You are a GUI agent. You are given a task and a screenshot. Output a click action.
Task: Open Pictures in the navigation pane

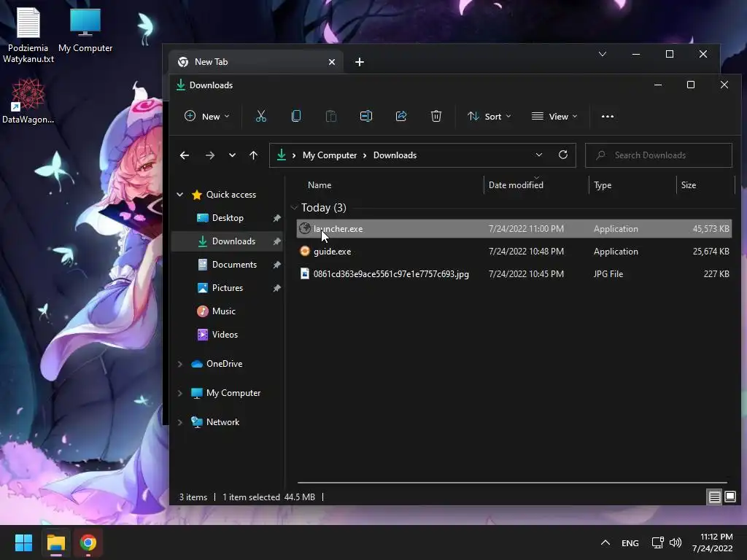228,287
